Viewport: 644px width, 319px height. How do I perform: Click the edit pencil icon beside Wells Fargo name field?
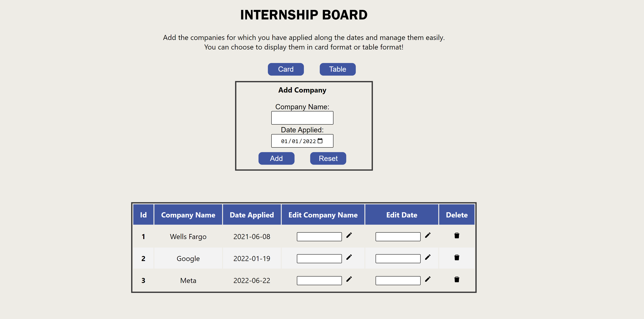(x=349, y=235)
